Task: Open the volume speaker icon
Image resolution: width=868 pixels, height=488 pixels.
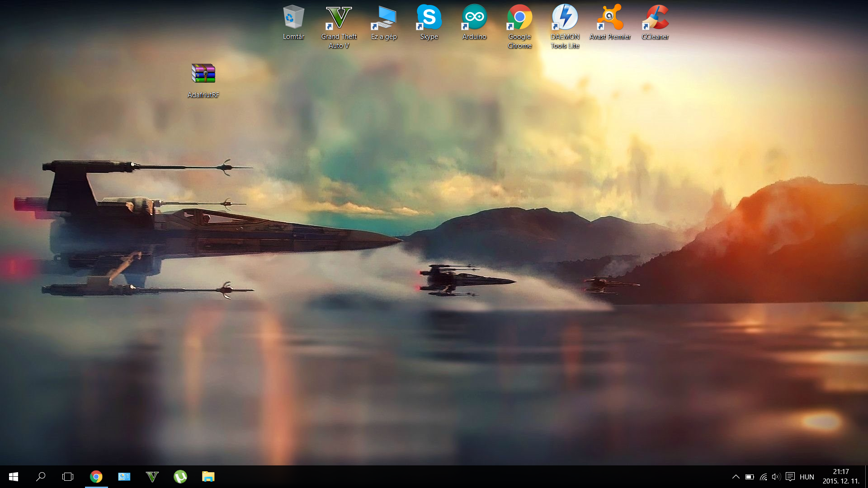Action: point(776,477)
